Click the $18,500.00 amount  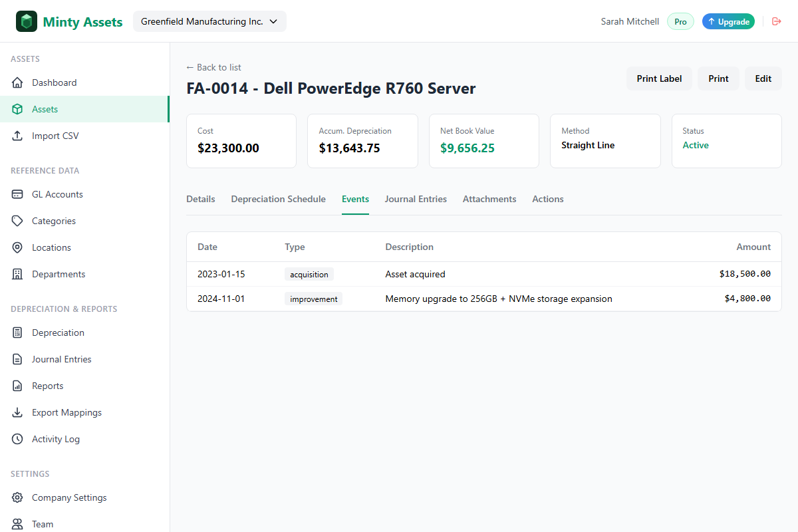(x=745, y=274)
